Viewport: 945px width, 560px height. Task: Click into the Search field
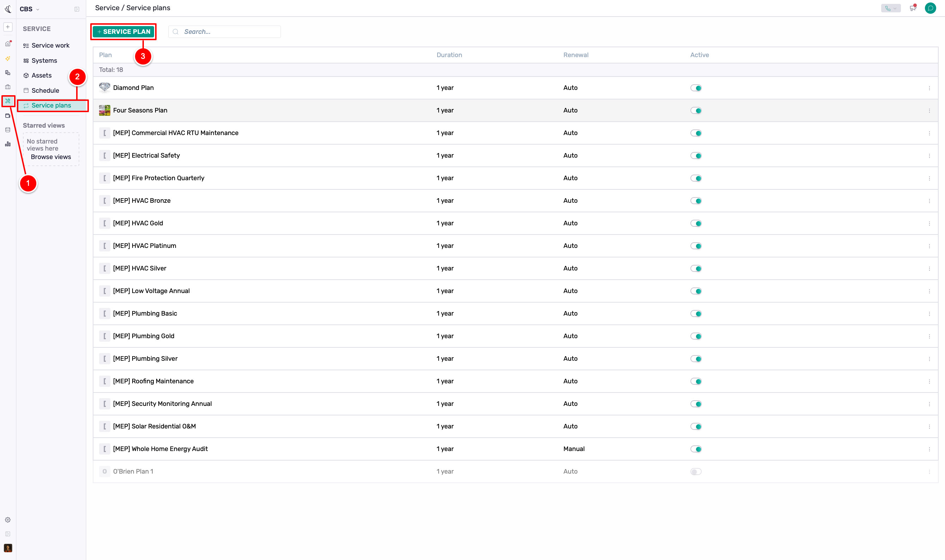(225, 32)
